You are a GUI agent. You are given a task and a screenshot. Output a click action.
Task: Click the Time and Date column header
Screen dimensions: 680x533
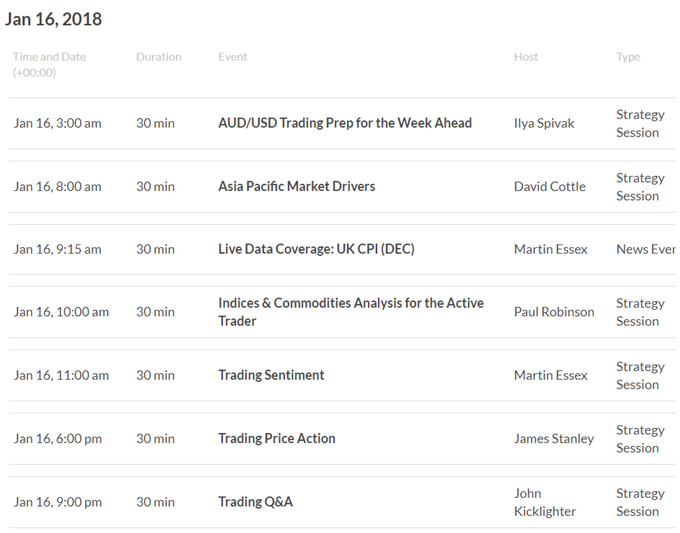pyautogui.click(x=49, y=57)
